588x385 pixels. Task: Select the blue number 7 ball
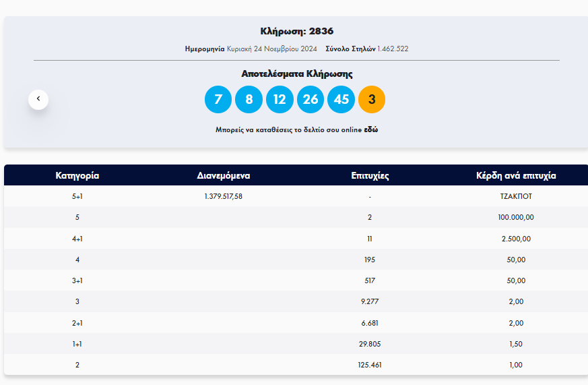[218, 100]
